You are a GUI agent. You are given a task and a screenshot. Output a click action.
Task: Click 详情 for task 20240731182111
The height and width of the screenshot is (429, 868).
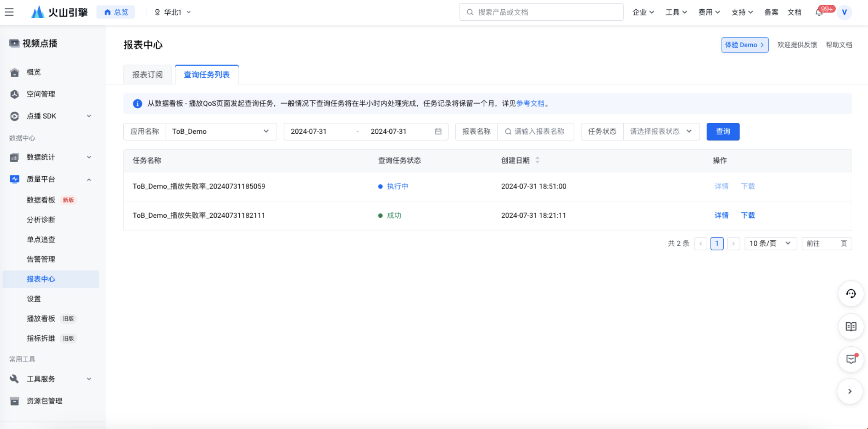[x=721, y=215]
